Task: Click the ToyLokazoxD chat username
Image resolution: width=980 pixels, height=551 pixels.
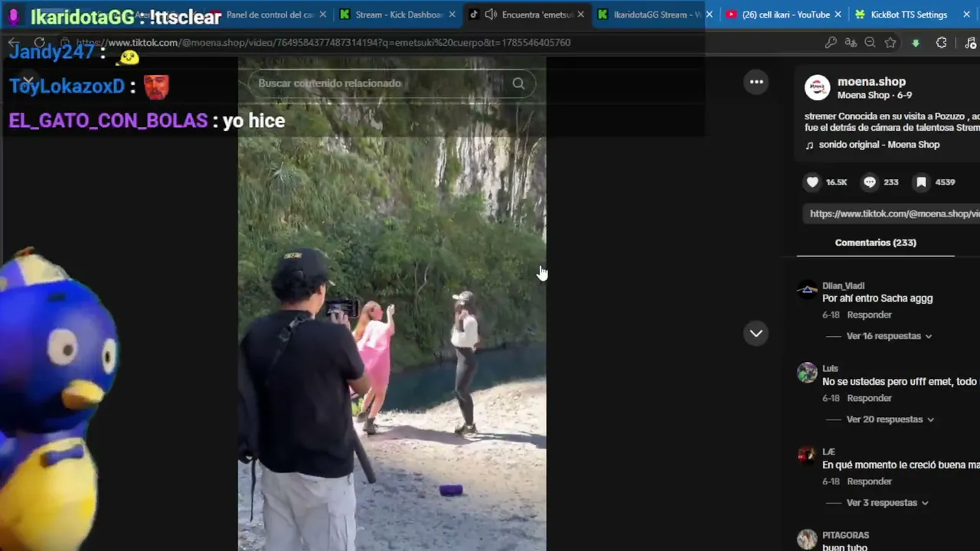Action: coord(67,86)
